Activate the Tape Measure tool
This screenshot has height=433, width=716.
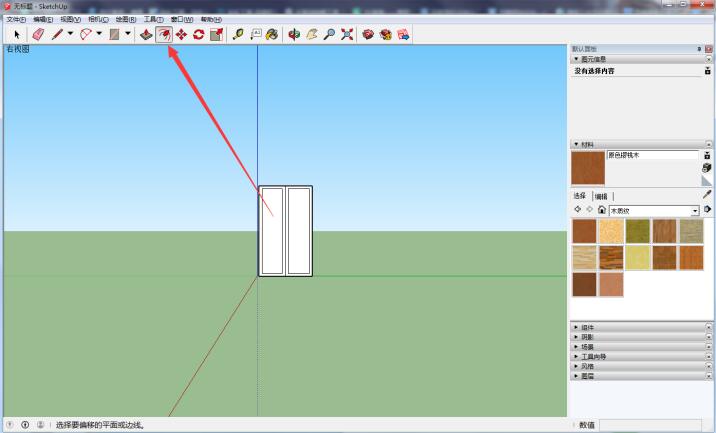[x=238, y=34]
